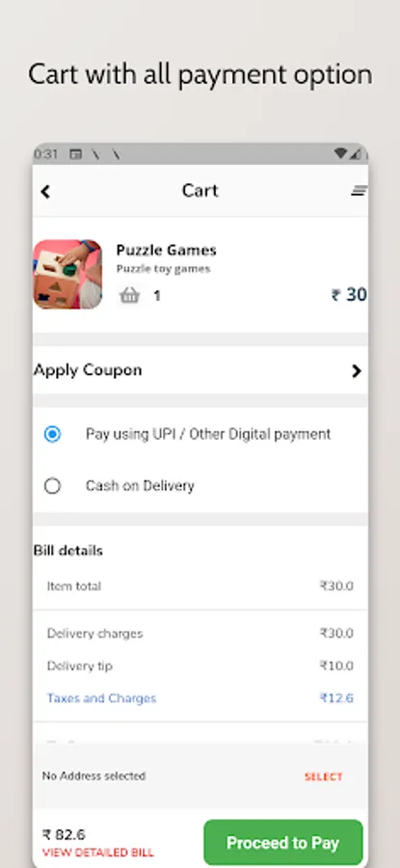Select Pay using UPI radio button
The height and width of the screenshot is (868, 400).
52,434
